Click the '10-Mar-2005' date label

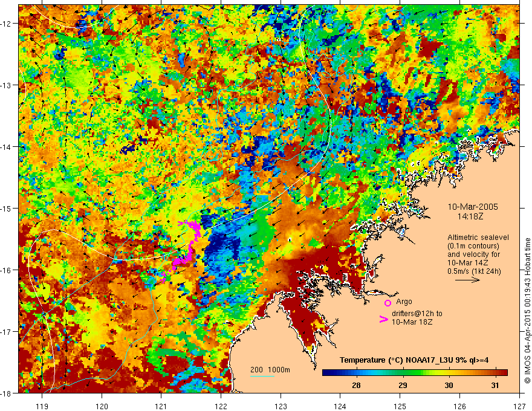click(473, 207)
